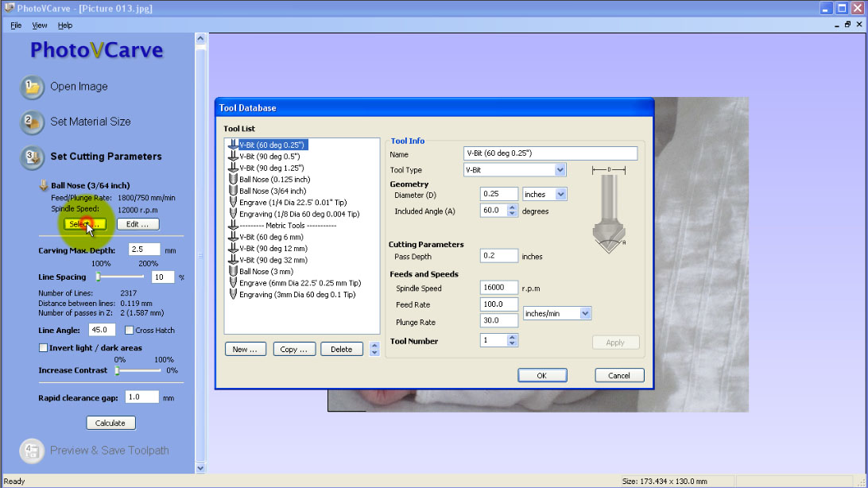This screenshot has height=488, width=868.
Task: Click the Preview & Save Toolpath step icon
Action: click(32, 451)
